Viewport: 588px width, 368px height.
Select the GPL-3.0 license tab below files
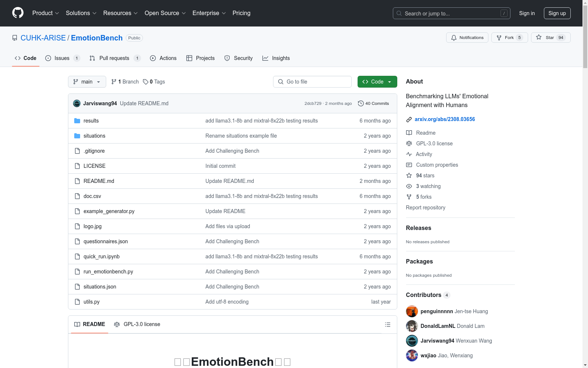click(x=137, y=324)
